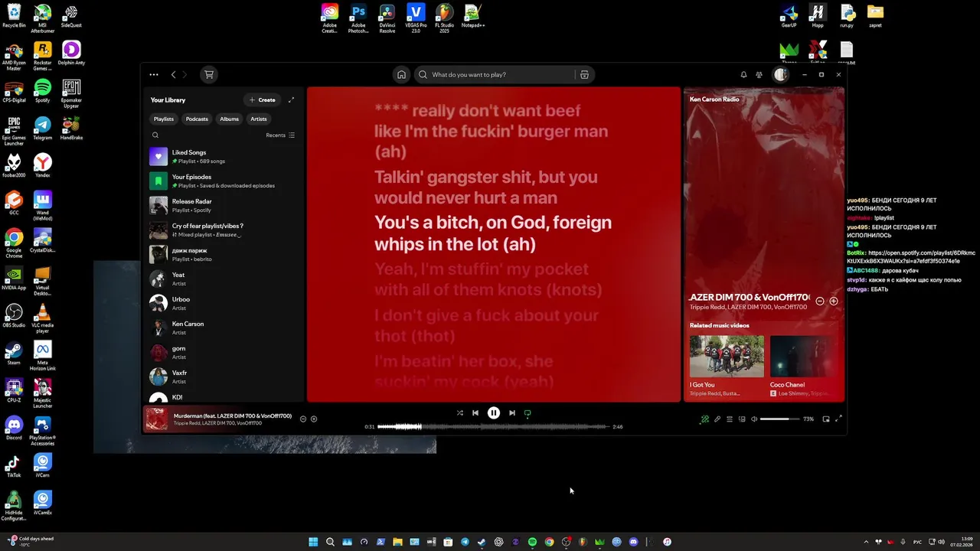
Task: Click Murderman album art in player bar
Action: coord(157,419)
